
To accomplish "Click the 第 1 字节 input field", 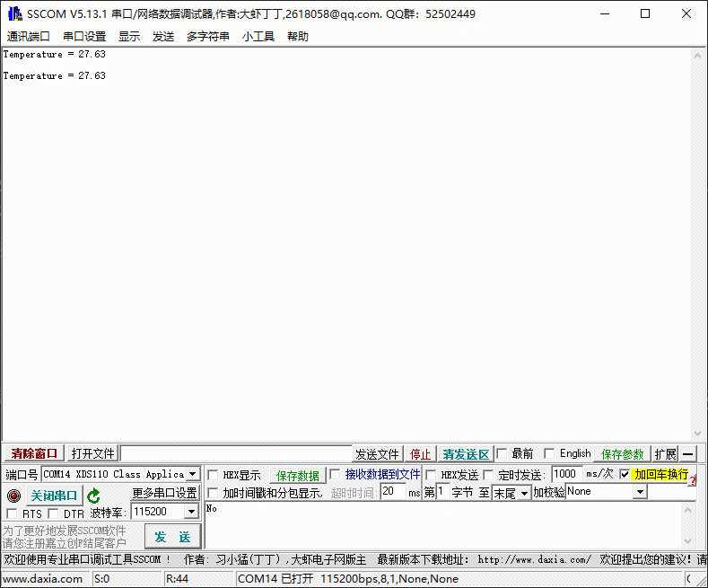I will [x=442, y=491].
